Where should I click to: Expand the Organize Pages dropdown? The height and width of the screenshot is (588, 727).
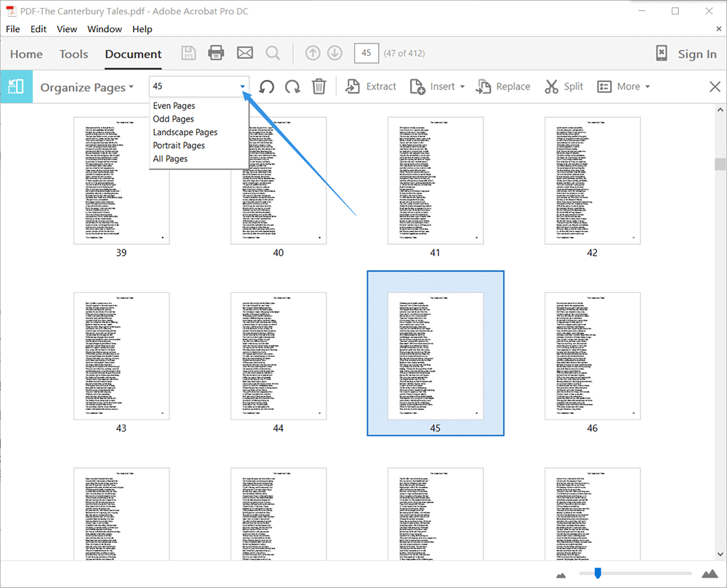[87, 87]
